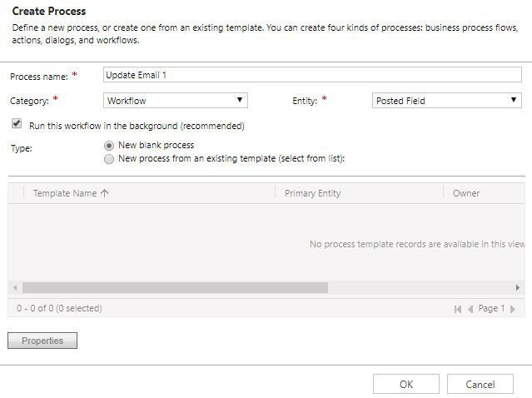Screen dimensions: 532x398
Task: Uncheck Run this workflow in the background
Action: point(17,123)
